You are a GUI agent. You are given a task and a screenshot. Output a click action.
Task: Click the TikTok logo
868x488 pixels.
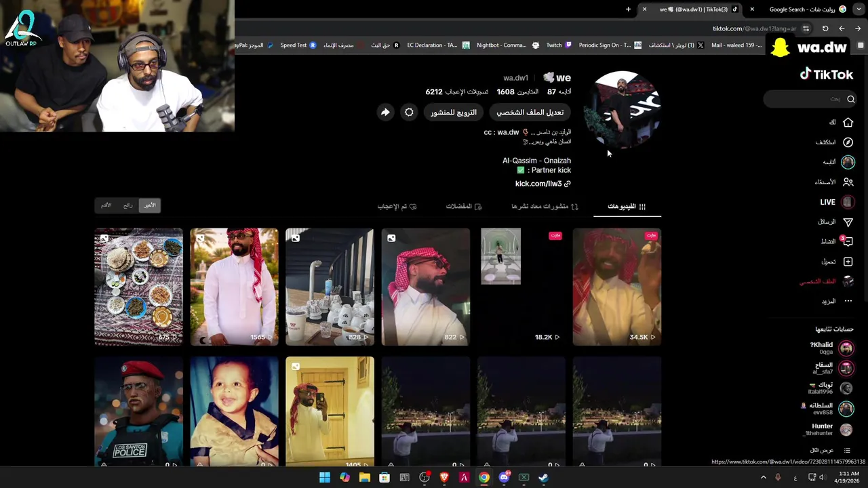(x=826, y=75)
